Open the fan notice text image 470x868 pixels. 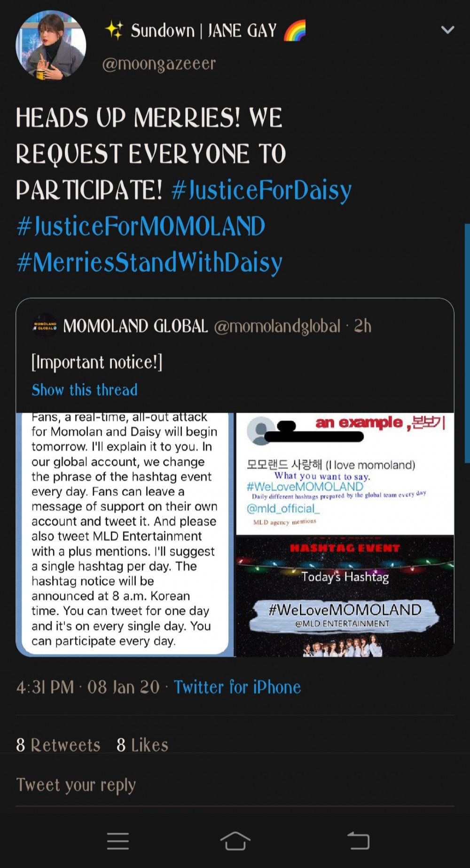coord(125,534)
